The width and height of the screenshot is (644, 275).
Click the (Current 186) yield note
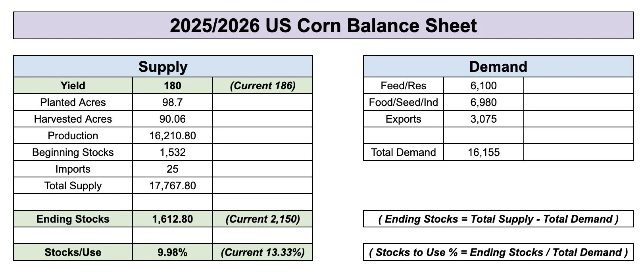click(263, 85)
